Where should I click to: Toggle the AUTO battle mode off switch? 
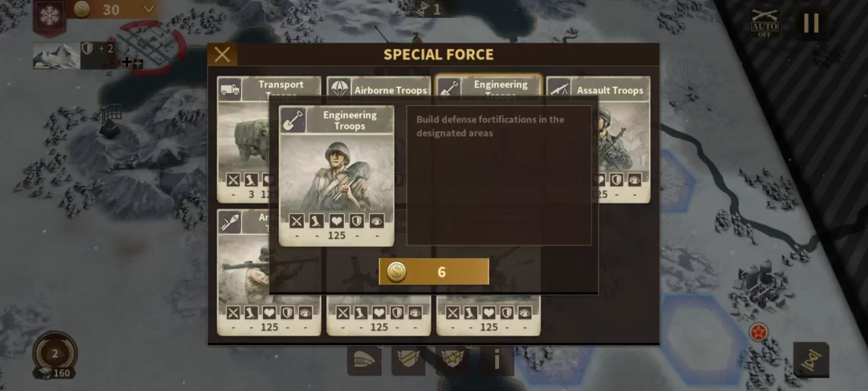pyautogui.click(x=764, y=23)
